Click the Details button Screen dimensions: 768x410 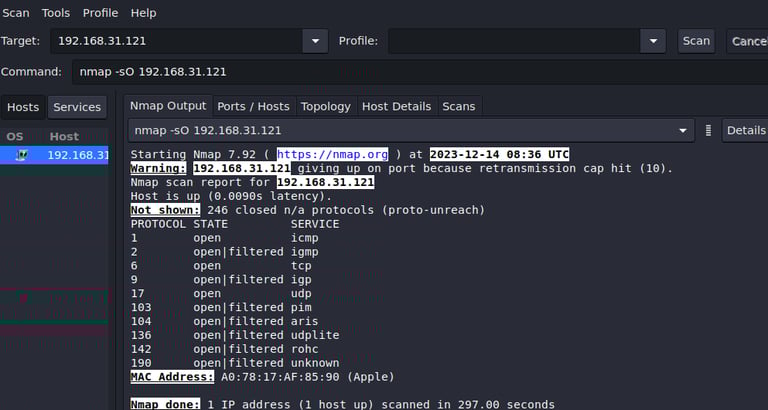coord(745,131)
